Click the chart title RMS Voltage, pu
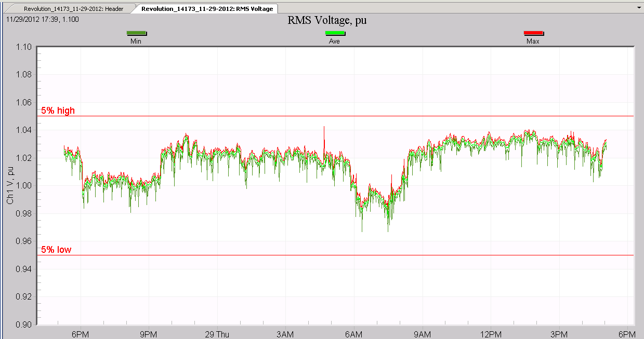Viewport: 644px width, 339px height. click(x=327, y=21)
